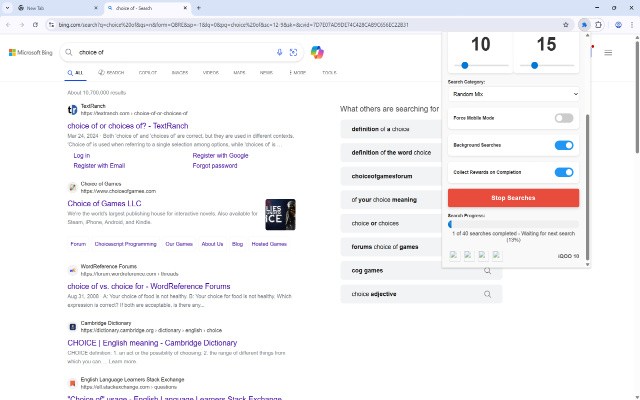Open Chrome's three-dot menu
The width and height of the screenshot is (640, 400).
point(632,25)
